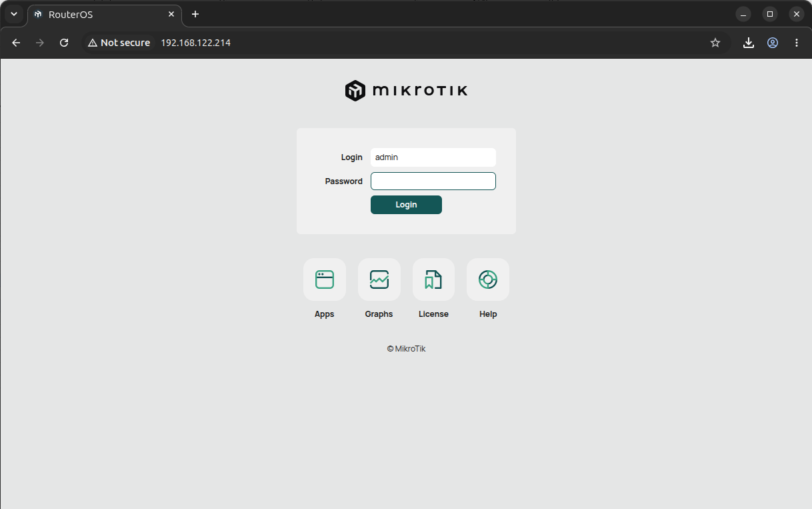Select the RouterOS browser tab

pyautogui.click(x=105, y=14)
